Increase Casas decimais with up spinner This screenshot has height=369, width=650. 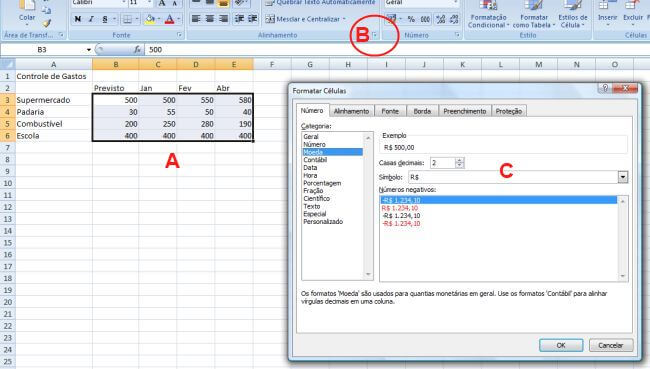pos(459,160)
